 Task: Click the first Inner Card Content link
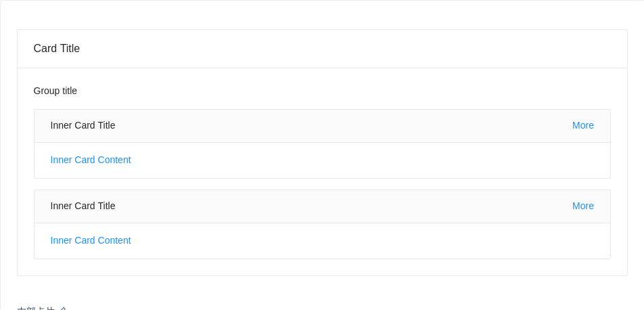(x=91, y=160)
